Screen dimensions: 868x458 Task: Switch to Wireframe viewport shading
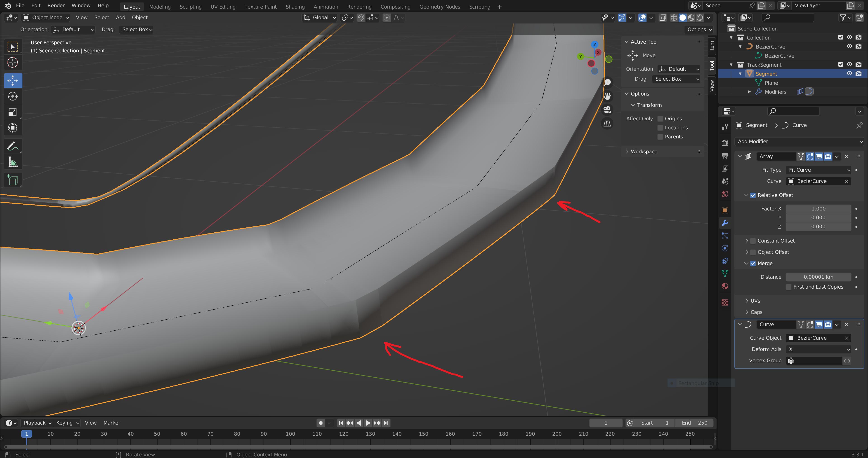(x=674, y=18)
